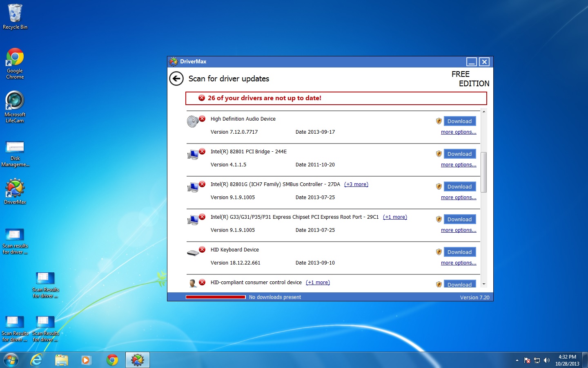The width and height of the screenshot is (588, 368).
Task: Open Windows Media Player from taskbar
Action: (x=86, y=360)
